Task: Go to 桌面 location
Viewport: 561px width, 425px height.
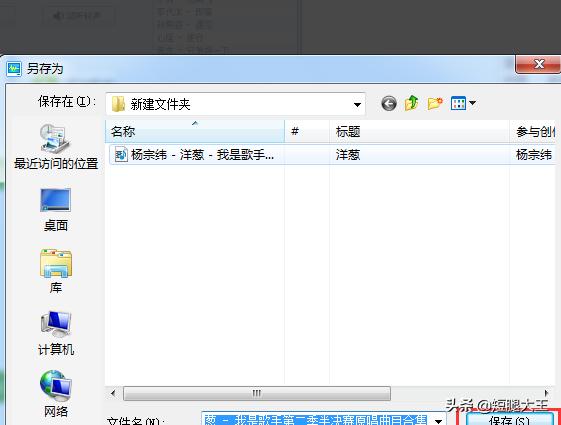Action: point(56,210)
